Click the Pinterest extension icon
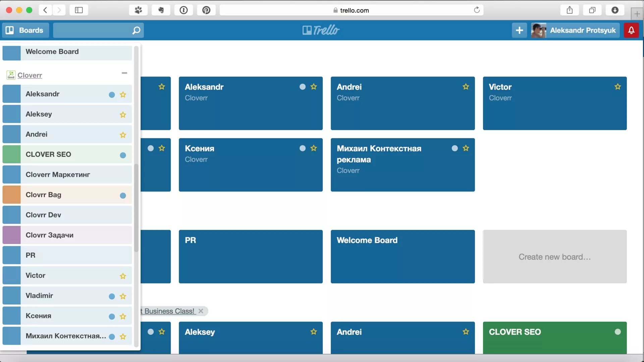 coord(206,10)
